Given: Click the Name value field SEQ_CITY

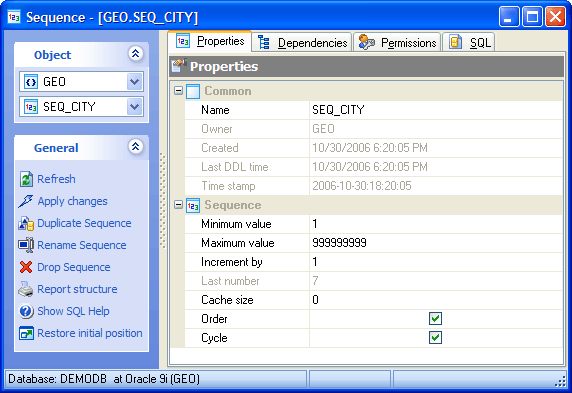Looking at the screenshot, I should pos(436,110).
